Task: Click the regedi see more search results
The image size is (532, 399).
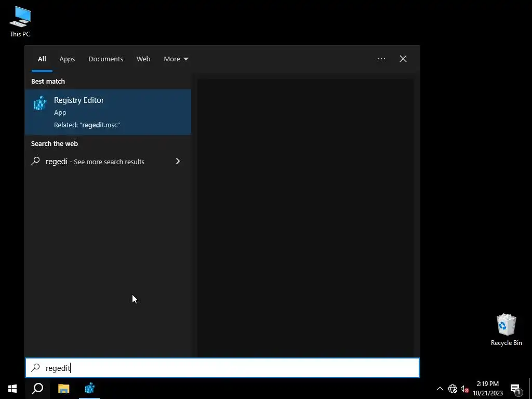Action: (108, 162)
